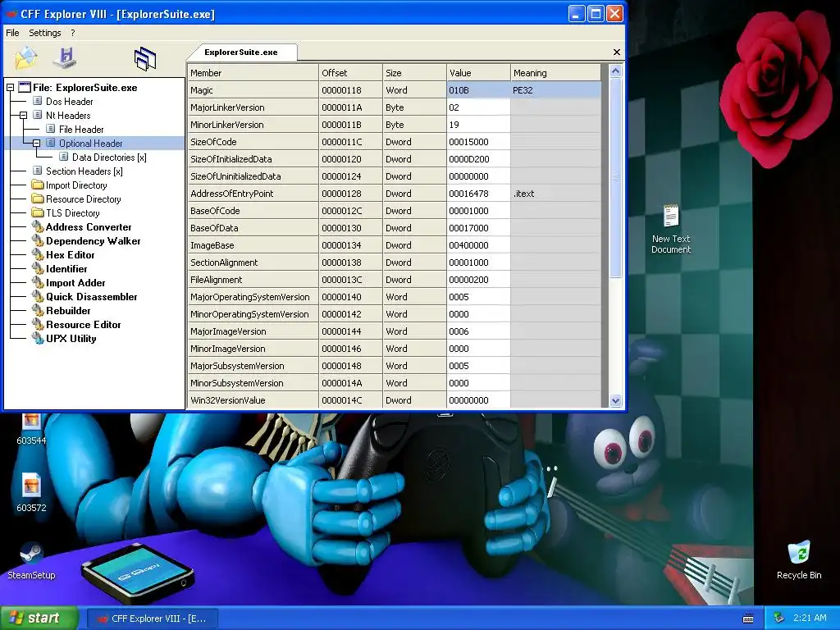The width and height of the screenshot is (840, 630).
Task: Edit the ImageBase value 00400000
Action: pos(478,244)
